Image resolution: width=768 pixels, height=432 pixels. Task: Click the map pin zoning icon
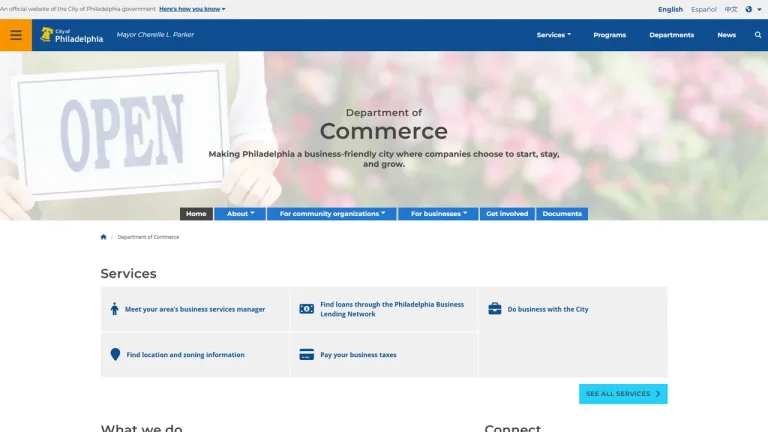115,354
